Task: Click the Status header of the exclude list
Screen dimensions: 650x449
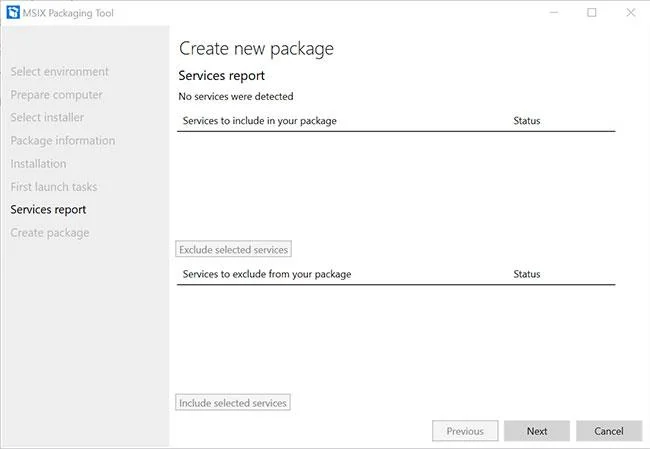Action: (526, 274)
